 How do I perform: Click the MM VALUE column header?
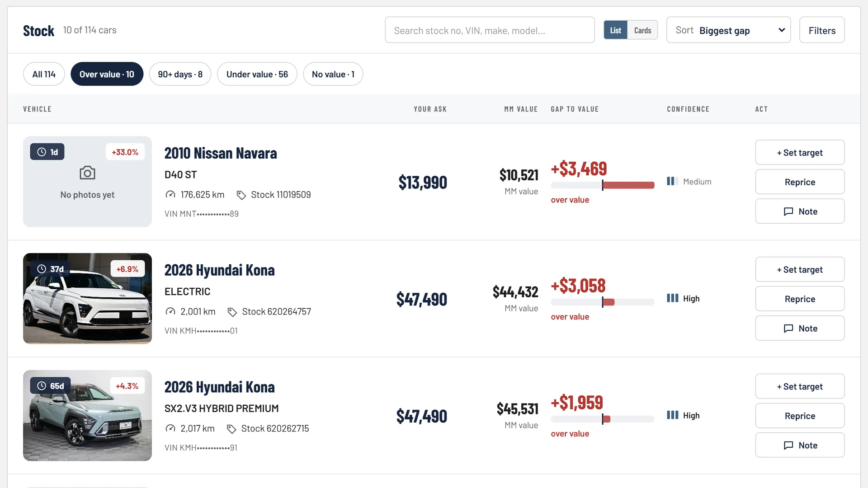click(x=521, y=109)
